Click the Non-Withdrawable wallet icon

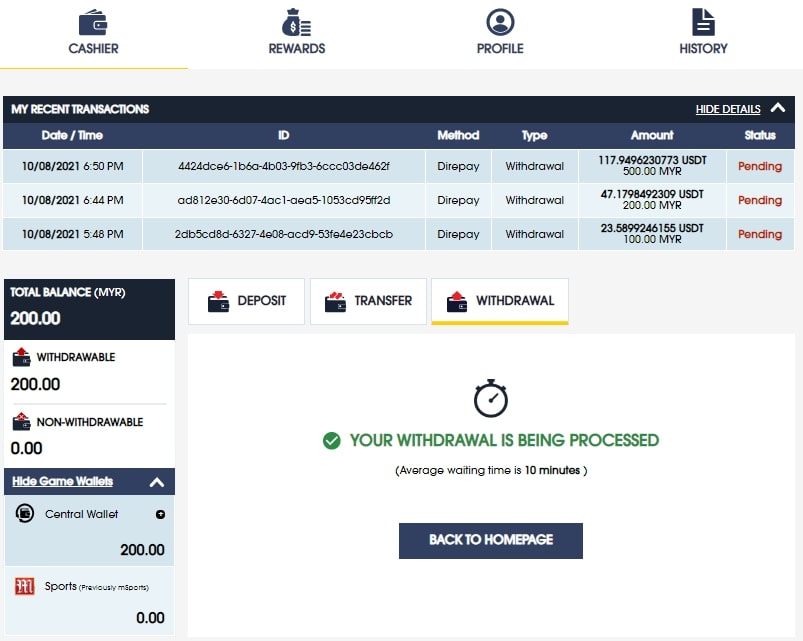click(21, 422)
